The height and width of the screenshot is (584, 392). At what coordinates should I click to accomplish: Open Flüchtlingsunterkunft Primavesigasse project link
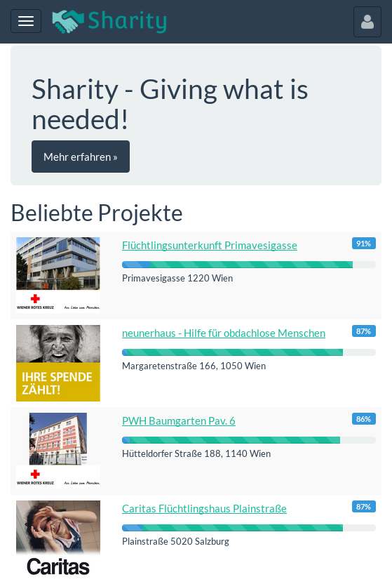tap(210, 246)
